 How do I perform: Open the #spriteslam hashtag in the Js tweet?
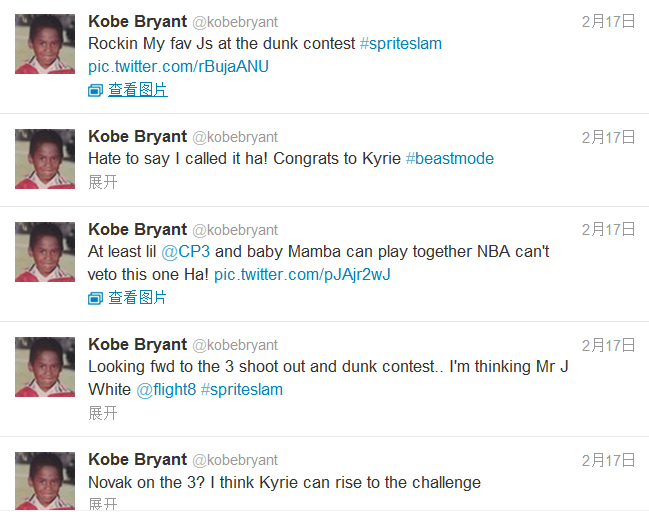(x=400, y=43)
